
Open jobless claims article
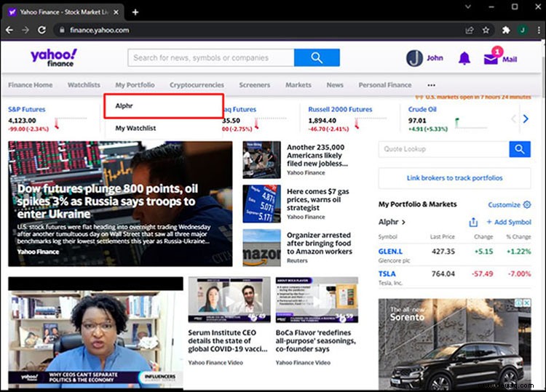point(317,155)
